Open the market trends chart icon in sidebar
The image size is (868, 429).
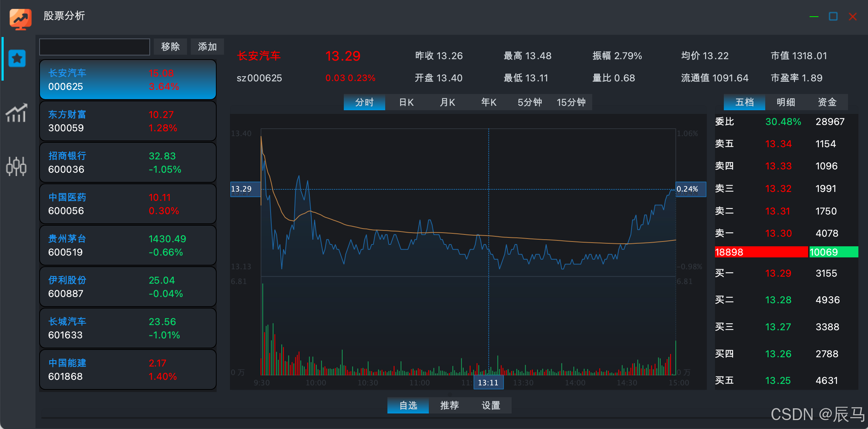pyautogui.click(x=16, y=113)
